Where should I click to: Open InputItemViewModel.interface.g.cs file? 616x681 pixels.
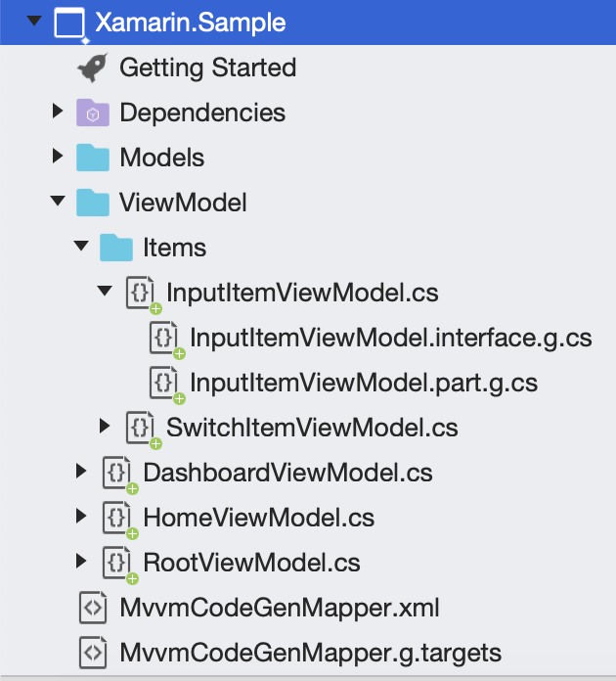[x=391, y=338]
